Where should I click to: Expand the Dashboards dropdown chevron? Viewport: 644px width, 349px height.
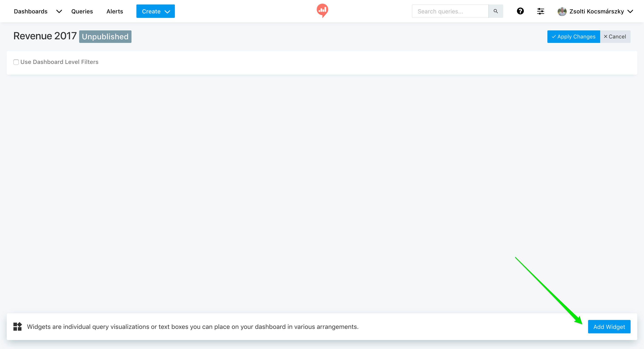[x=59, y=11]
